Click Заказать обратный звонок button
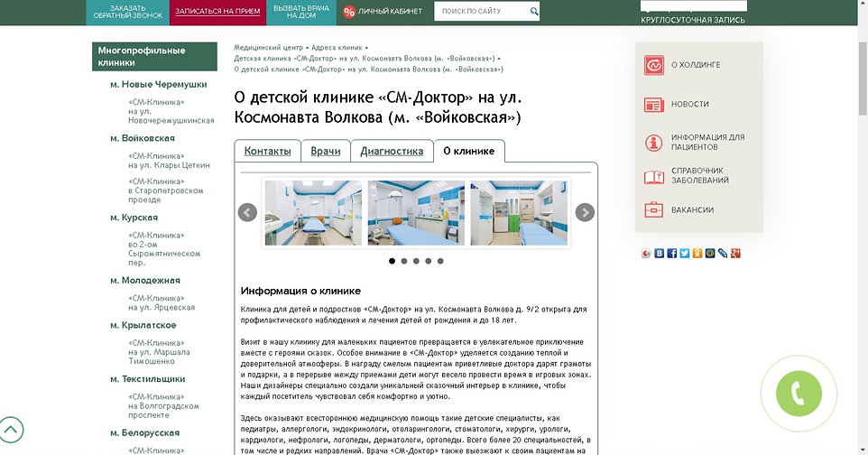The width and height of the screenshot is (868, 455). pyautogui.click(x=127, y=13)
